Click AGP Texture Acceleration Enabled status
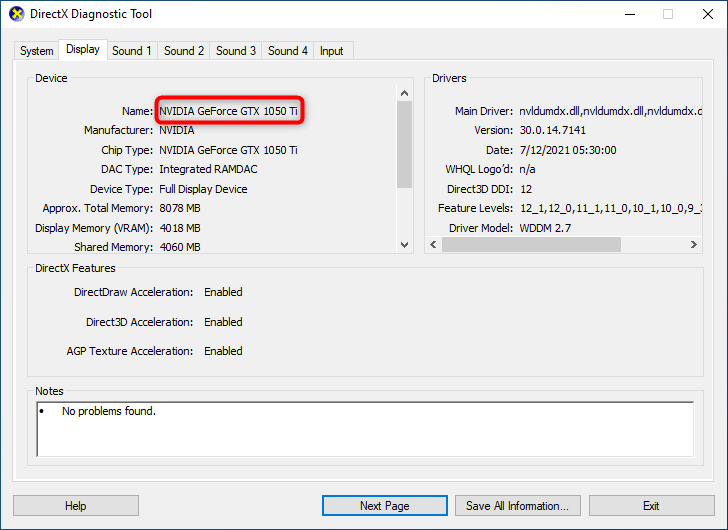728x530 pixels. click(x=223, y=351)
